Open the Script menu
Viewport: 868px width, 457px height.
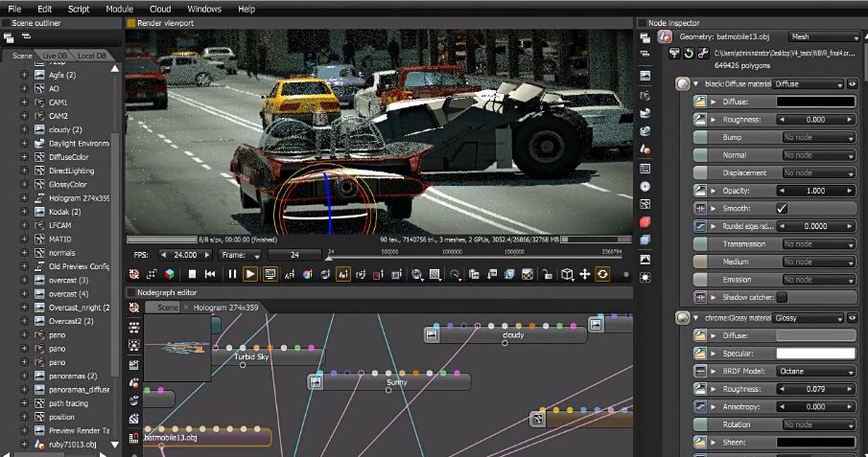(79, 9)
